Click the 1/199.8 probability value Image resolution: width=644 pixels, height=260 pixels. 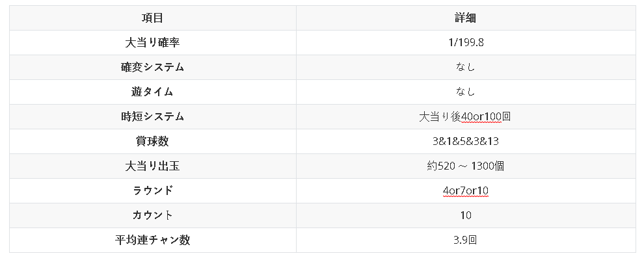click(465, 43)
